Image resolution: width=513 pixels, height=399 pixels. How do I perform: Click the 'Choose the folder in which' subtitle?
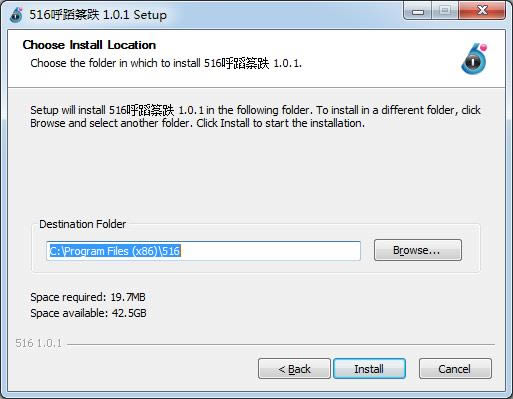tap(166, 63)
